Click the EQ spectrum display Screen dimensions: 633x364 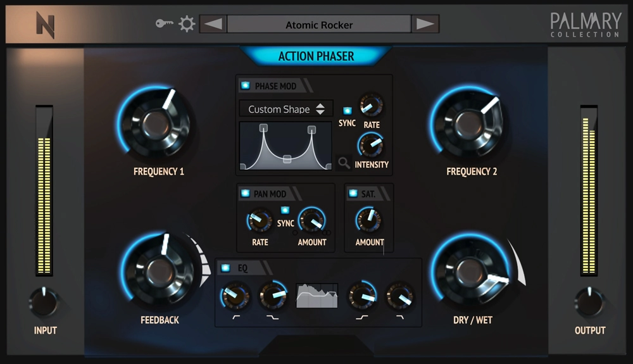coord(317,296)
